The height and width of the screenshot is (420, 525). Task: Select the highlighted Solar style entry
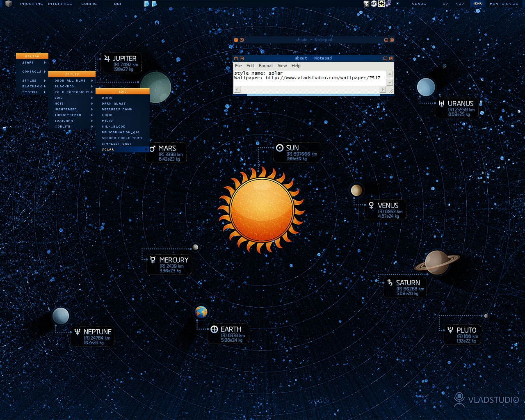[x=123, y=150]
